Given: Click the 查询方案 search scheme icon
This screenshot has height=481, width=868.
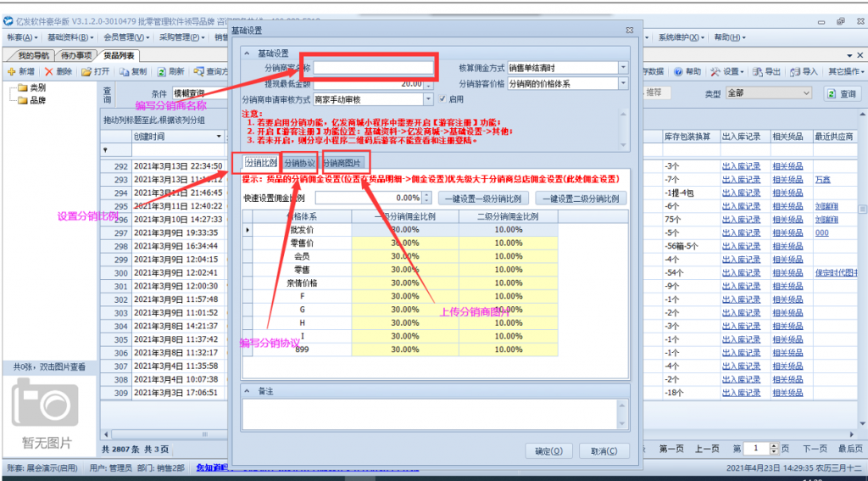Looking at the screenshot, I should tap(198, 71).
